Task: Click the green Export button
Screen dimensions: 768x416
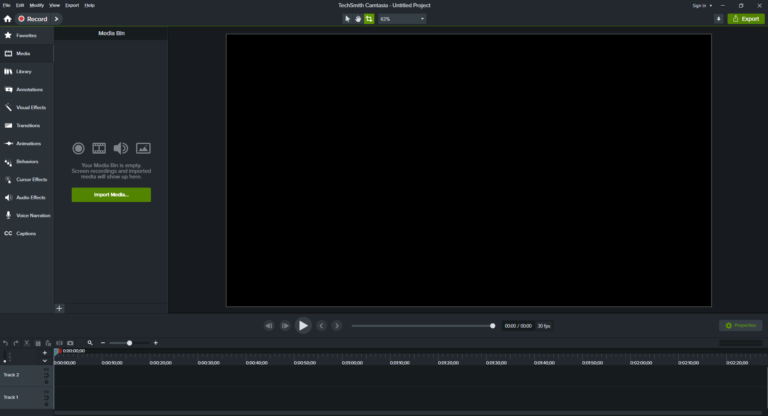Action: [746, 19]
